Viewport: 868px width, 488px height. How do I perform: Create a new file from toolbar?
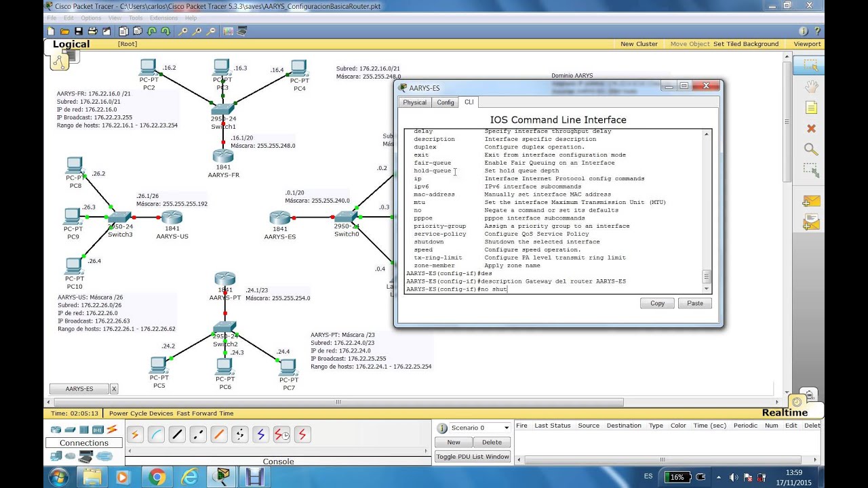pos(51,31)
